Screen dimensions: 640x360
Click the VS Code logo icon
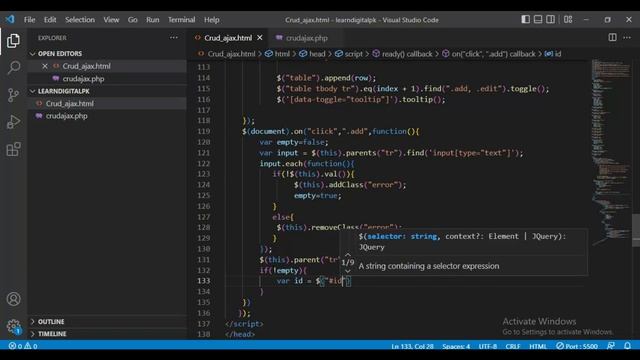coord(10,19)
